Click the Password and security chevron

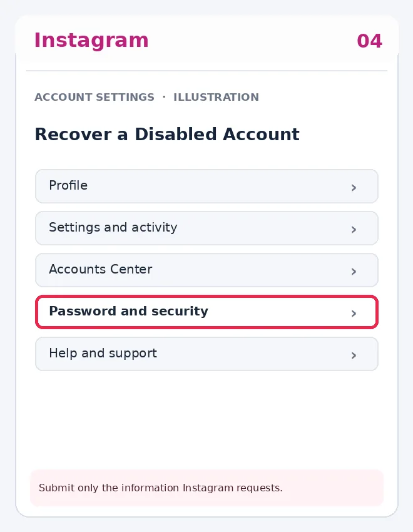coord(354,314)
